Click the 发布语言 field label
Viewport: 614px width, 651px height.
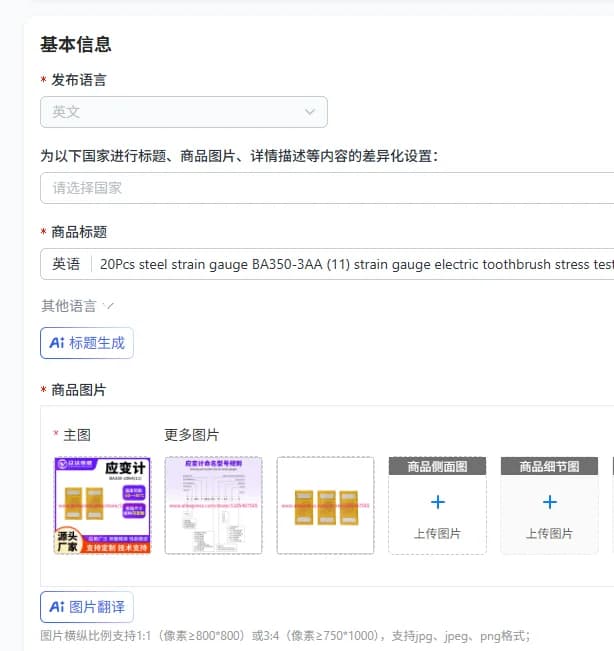[78, 80]
